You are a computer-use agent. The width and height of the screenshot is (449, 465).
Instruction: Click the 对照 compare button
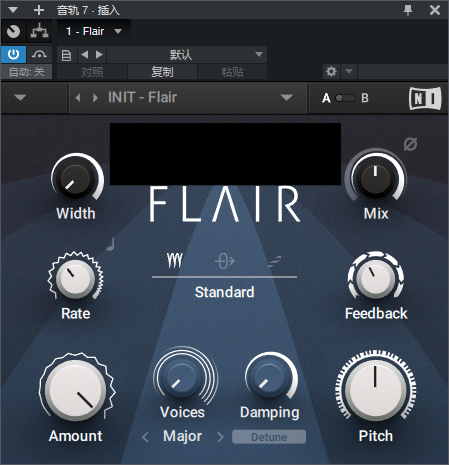92,72
